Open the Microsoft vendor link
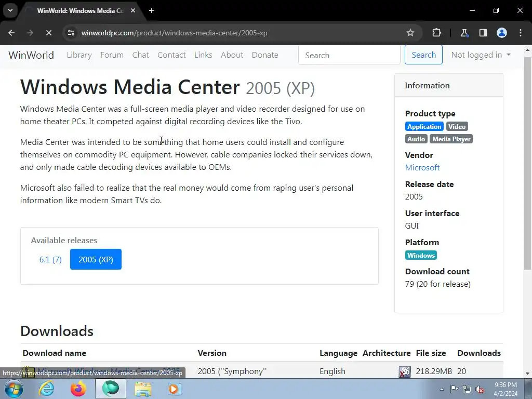 coord(422,168)
